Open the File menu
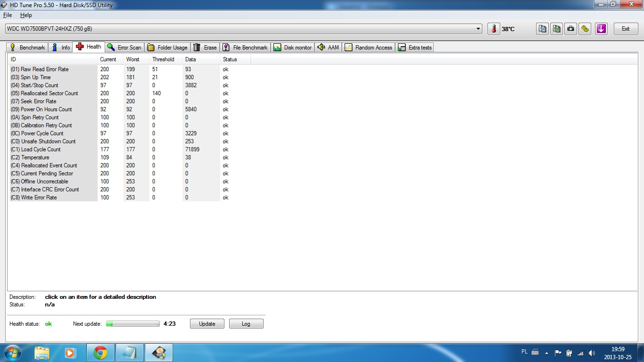The height and width of the screenshot is (362, 644). click(8, 15)
